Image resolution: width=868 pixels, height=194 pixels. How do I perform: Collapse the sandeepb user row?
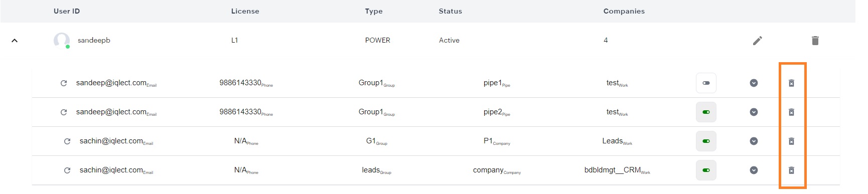click(15, 41)
